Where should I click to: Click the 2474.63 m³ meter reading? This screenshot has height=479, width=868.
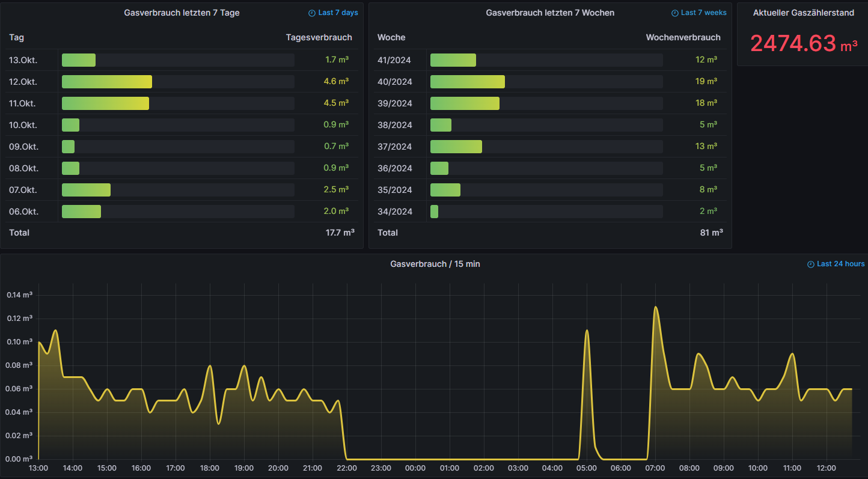click(x=804, y=43)
